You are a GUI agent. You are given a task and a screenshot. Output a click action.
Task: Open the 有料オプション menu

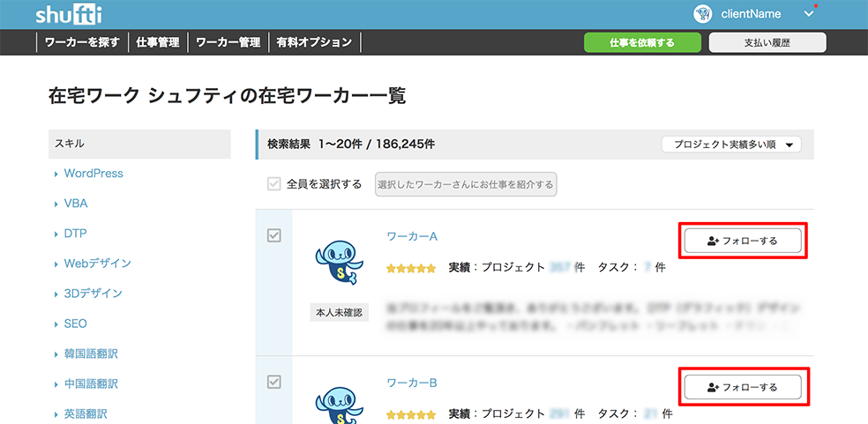point(314,42)
